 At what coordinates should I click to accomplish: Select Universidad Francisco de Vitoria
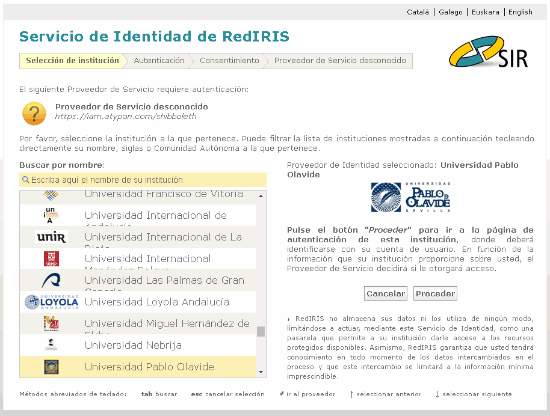(x=138, y=197)
